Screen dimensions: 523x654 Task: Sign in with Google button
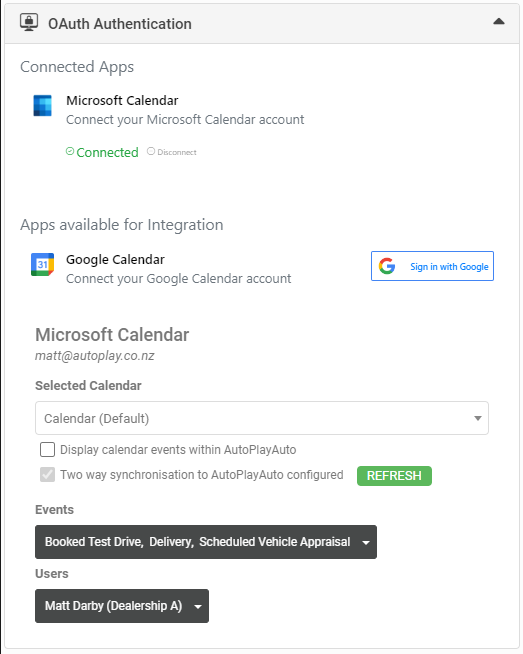[x=432, y=266]
